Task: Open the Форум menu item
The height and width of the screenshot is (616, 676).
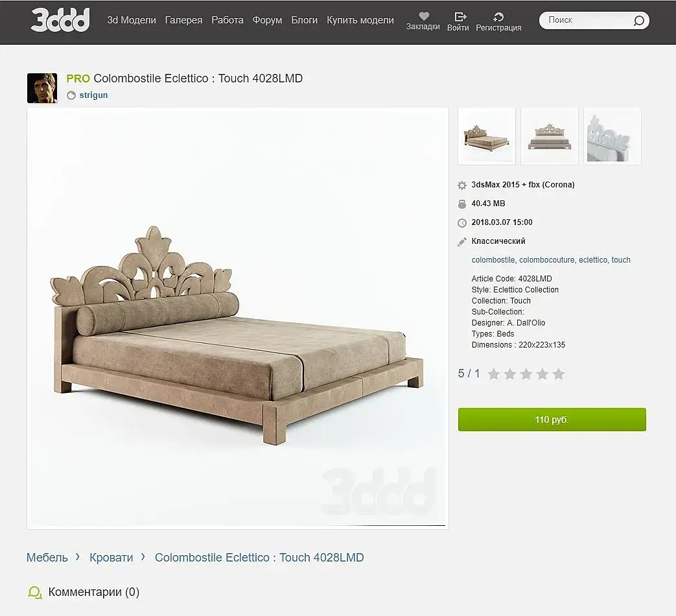Action: (267, 20)
